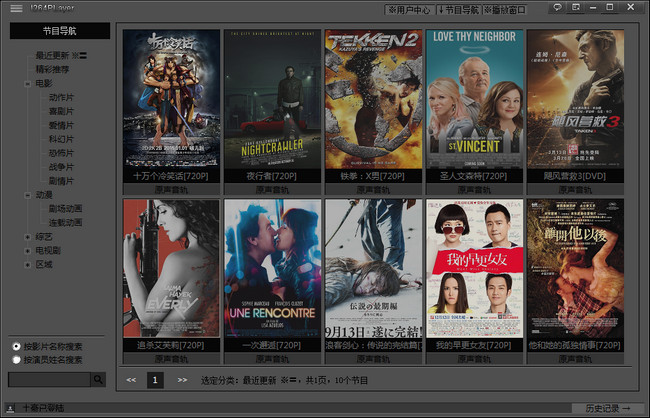Open 历史记录 history link
The image size is (650, 418).
click(x=608, y=408)
